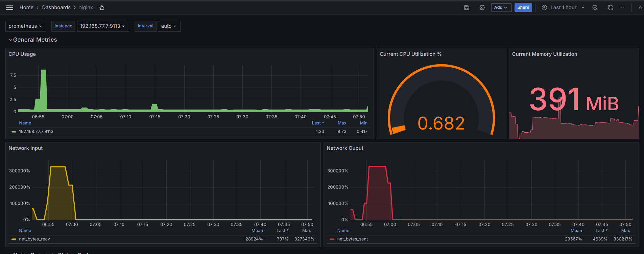The width and height of the screenshot is (644, 254).
Task: Open the Last 1 hour time picker
Action: [563, 7]
